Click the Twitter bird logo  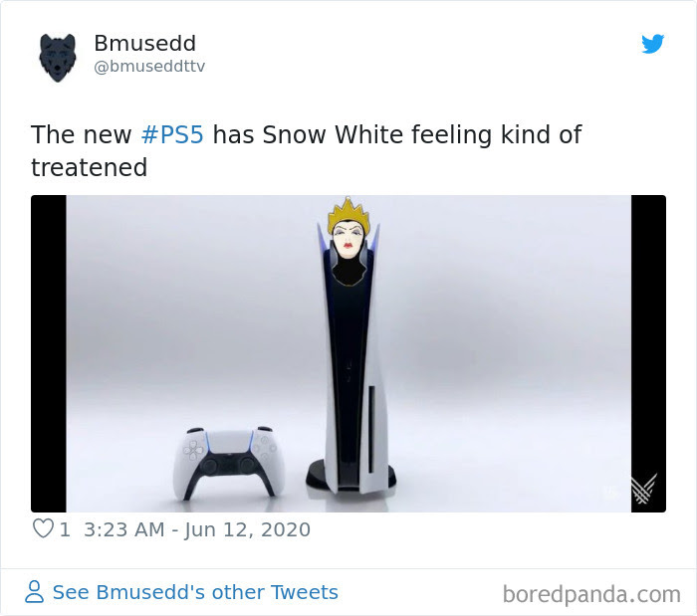point(652,44)
